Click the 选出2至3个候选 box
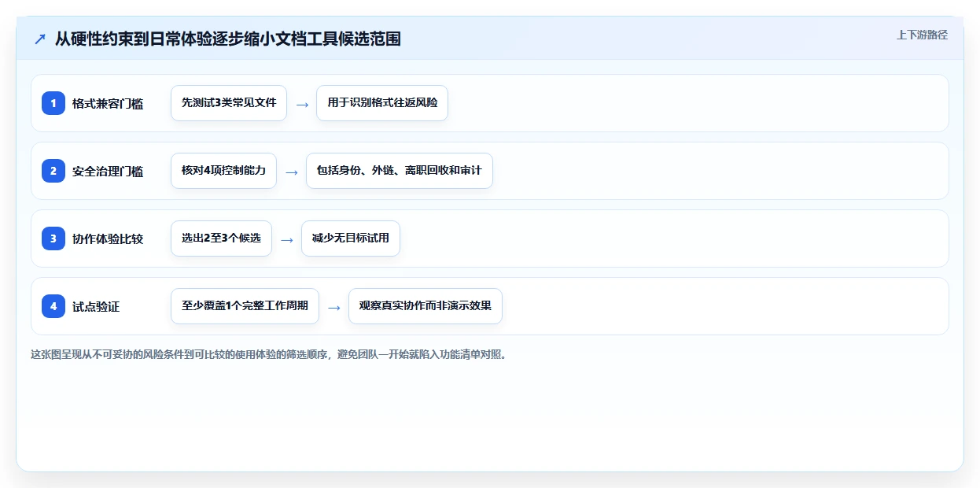980x488 pixels. (221, 238)
